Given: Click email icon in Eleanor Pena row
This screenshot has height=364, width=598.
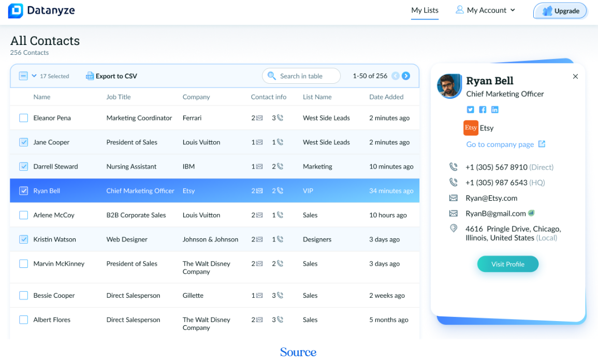Looking at the screenshot, I should point(259,118).
